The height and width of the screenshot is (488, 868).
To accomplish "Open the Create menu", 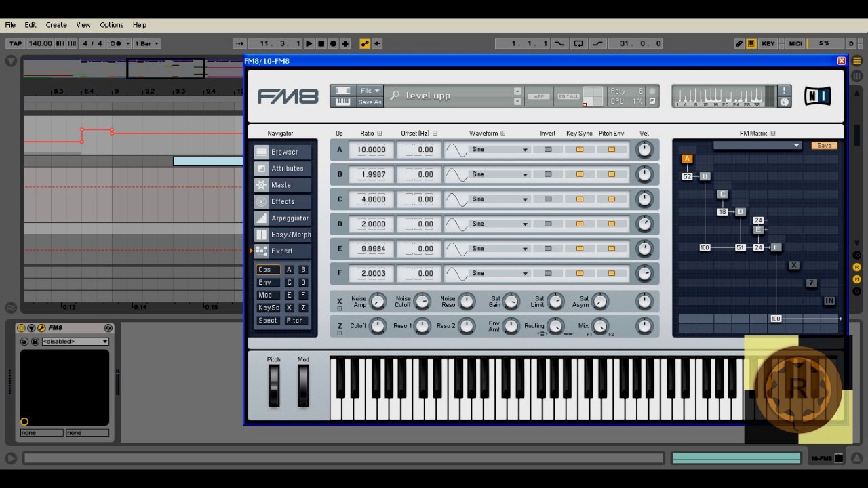I will point(56,25).
